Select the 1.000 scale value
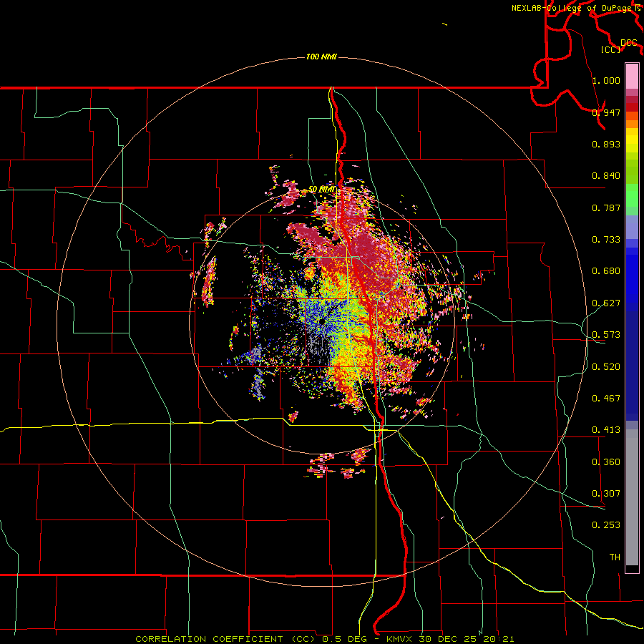Viewport: 644px width, 644px height. click(606, 80)
